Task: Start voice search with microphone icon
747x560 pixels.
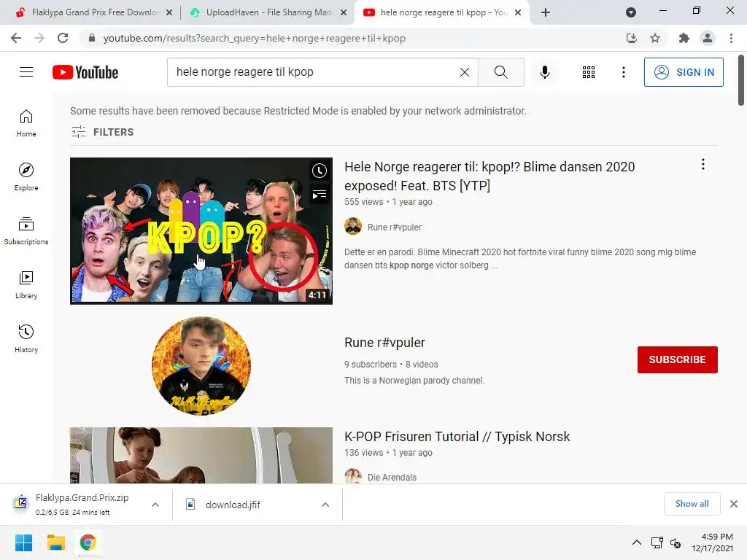Action: (x=545, y=72)
